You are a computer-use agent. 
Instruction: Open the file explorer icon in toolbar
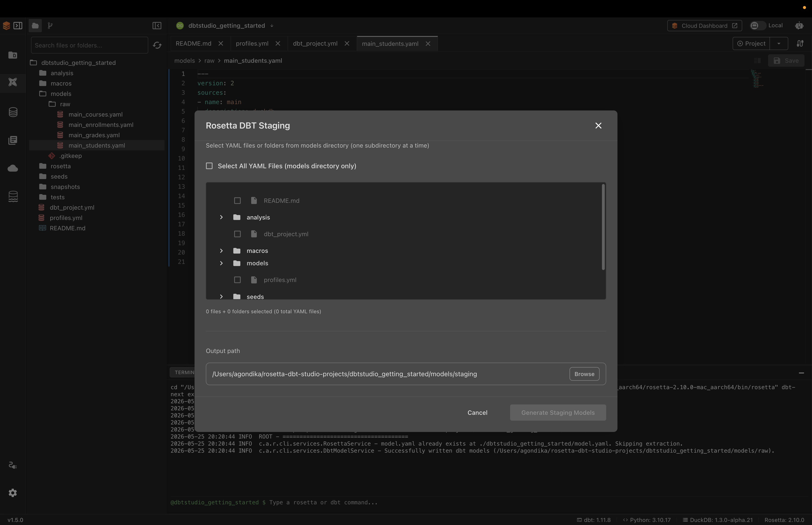(35, 26)
